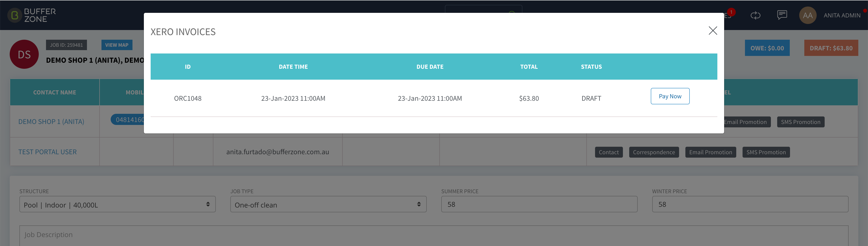Select invoice ID ORC1048 cell
Image resolution: width=868 pixels, height=246 pixels.
tap(188, 98)
